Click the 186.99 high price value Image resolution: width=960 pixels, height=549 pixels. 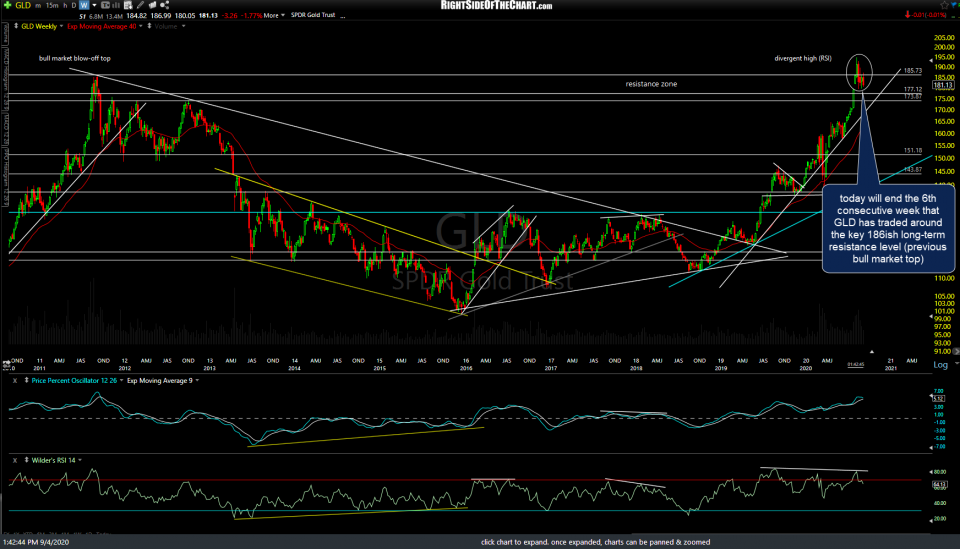[160, 16]
